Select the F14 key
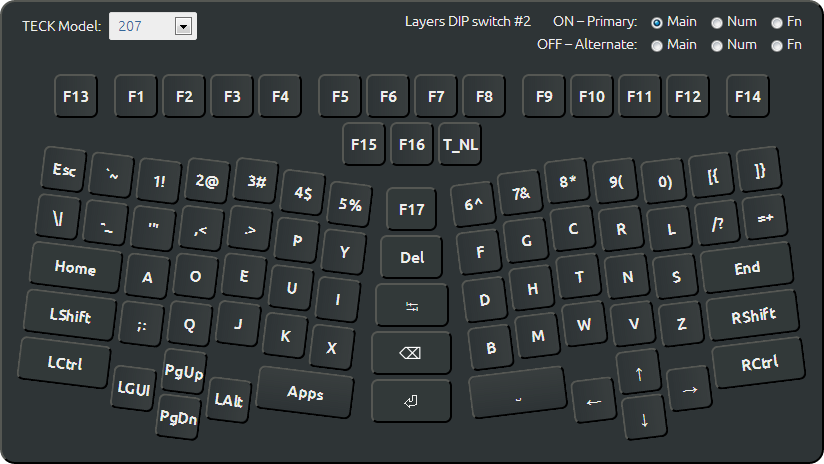824x464 pixels. click(x=747, y=96)
